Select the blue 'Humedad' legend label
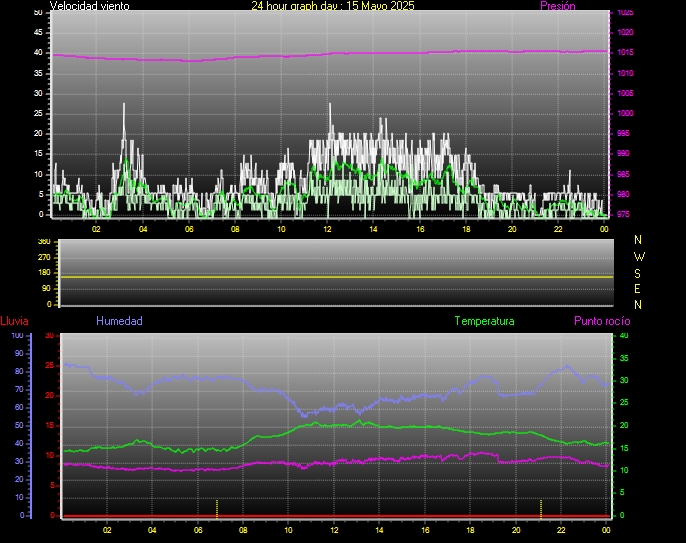 (119, 321)
